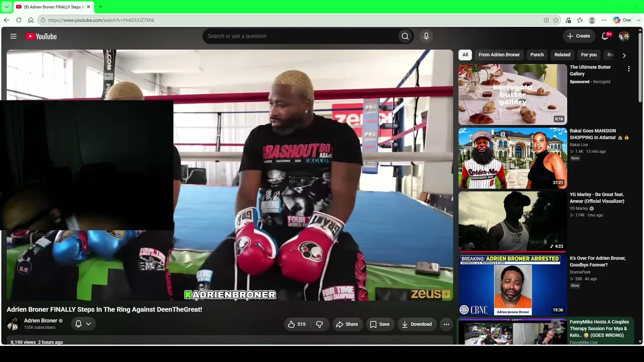This screenshot has height=362, width=644.
Task: Select the Punch filter chip
Action: (x=537, y=55)
